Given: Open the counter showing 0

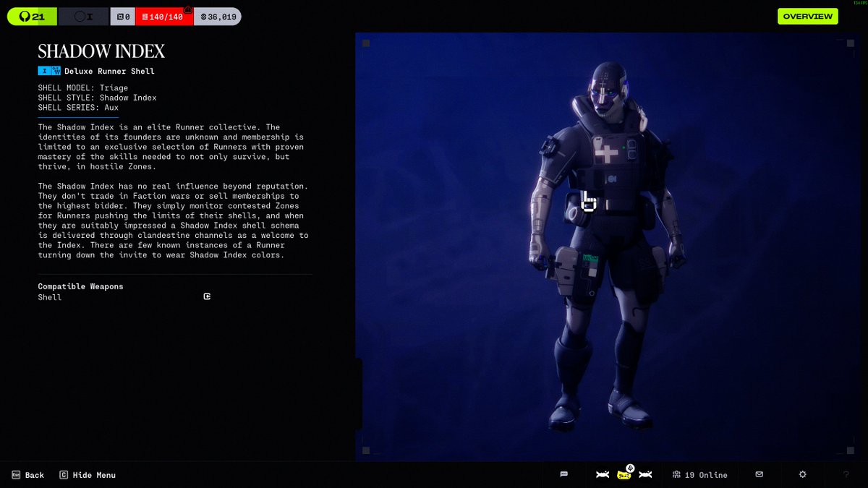Looking at the screenshot, I should [x=122, y=16].
